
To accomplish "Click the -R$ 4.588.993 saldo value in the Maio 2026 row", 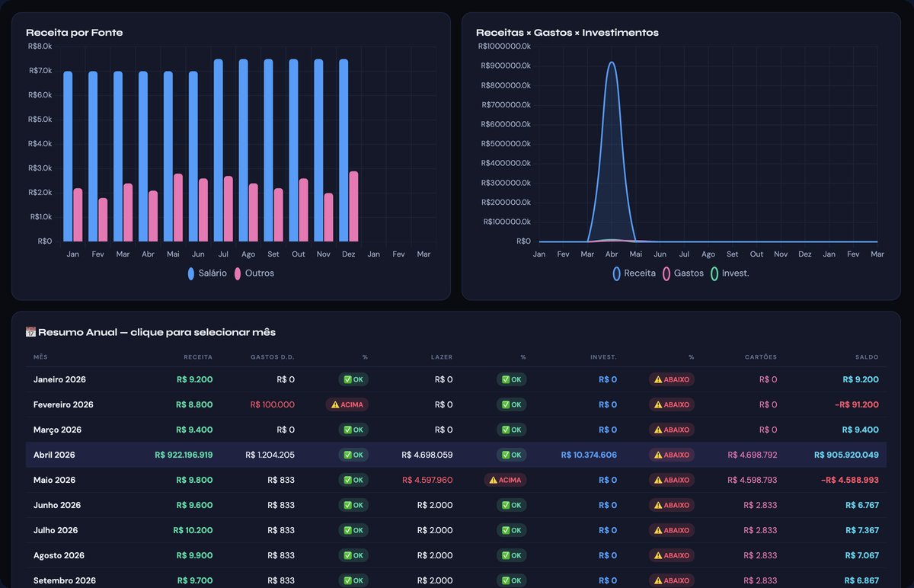I will 850,480.
